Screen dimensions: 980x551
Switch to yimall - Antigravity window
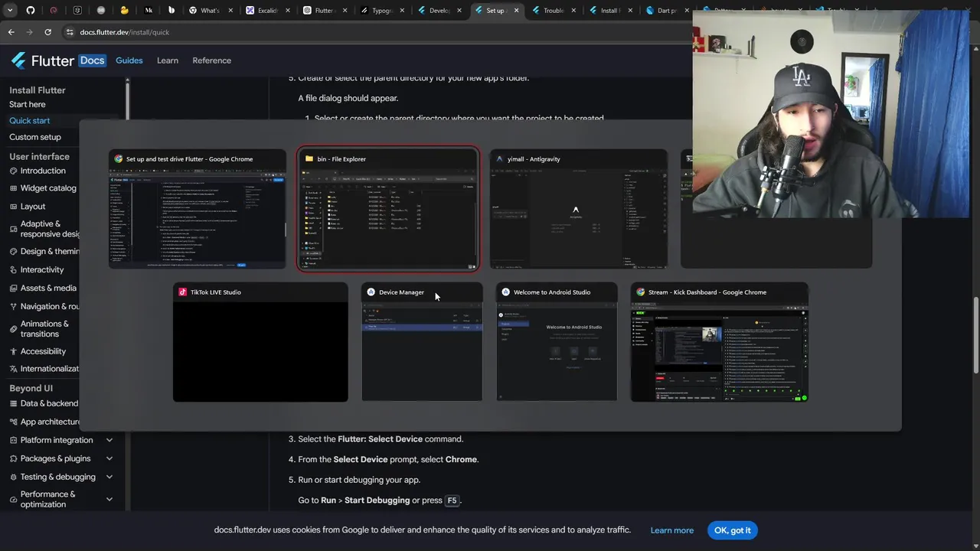click(579, 208)
